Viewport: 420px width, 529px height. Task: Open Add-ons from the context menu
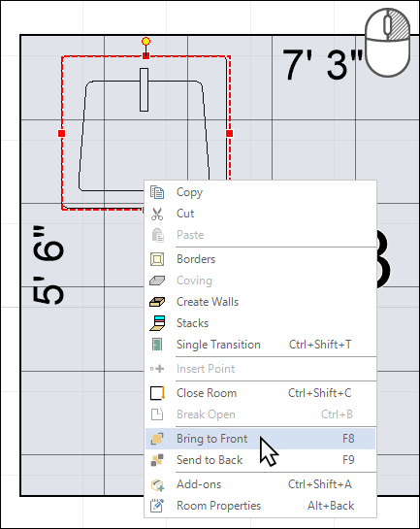pos(260,484)
